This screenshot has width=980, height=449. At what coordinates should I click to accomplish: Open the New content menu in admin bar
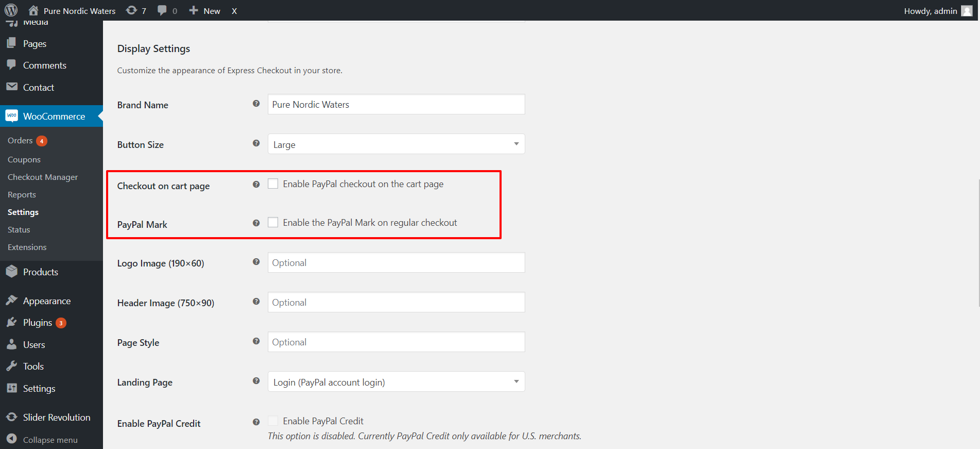coord(205,11)
